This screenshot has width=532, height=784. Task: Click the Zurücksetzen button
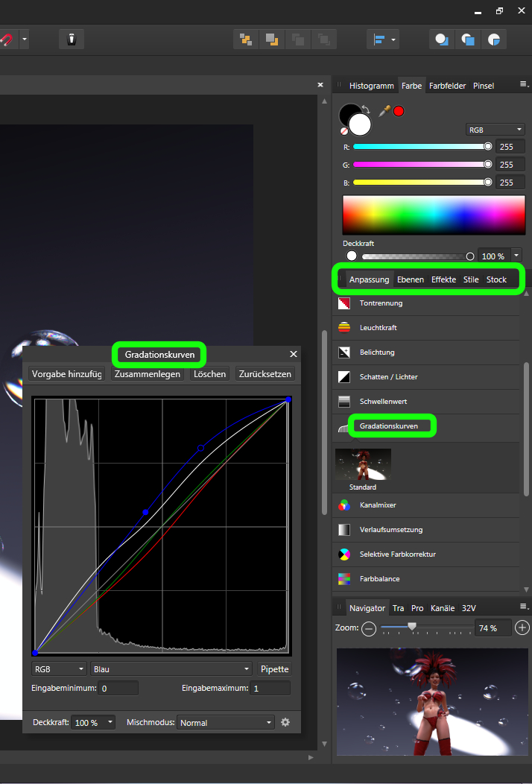coord(265,373)
